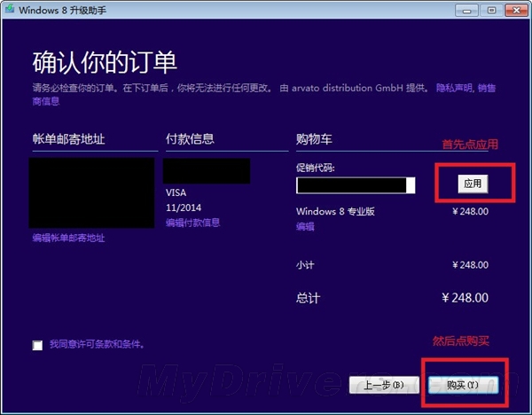Click the 总计 ¥248.00 total amount
Screen dimensions: 532x415
(x=465, y=298)
